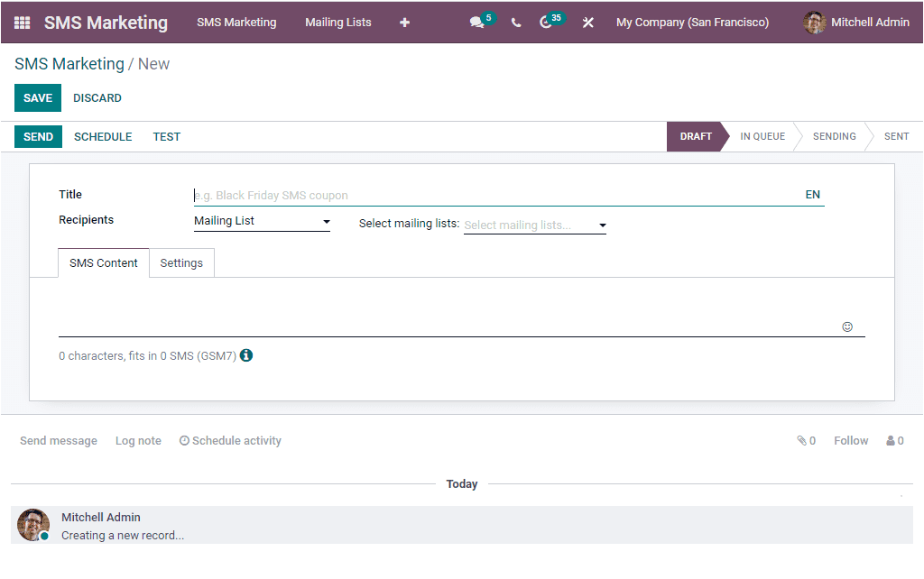
Task: Click the 'Creating a new record...' message
Action: point(123,536)
